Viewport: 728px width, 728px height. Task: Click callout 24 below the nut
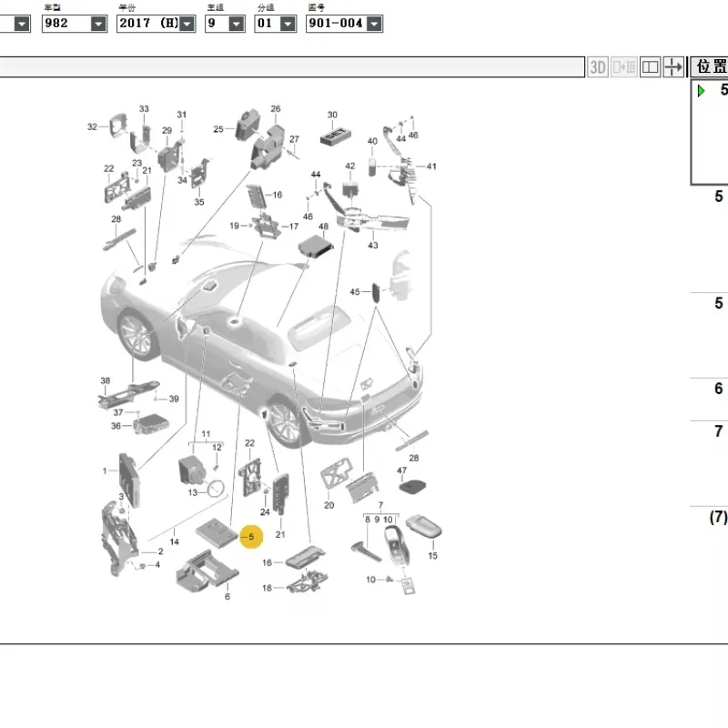click(x=265, y=512)
